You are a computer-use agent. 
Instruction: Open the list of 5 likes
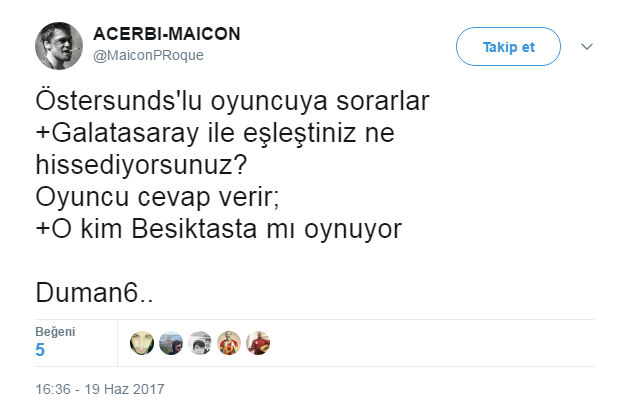click(40, 350)
